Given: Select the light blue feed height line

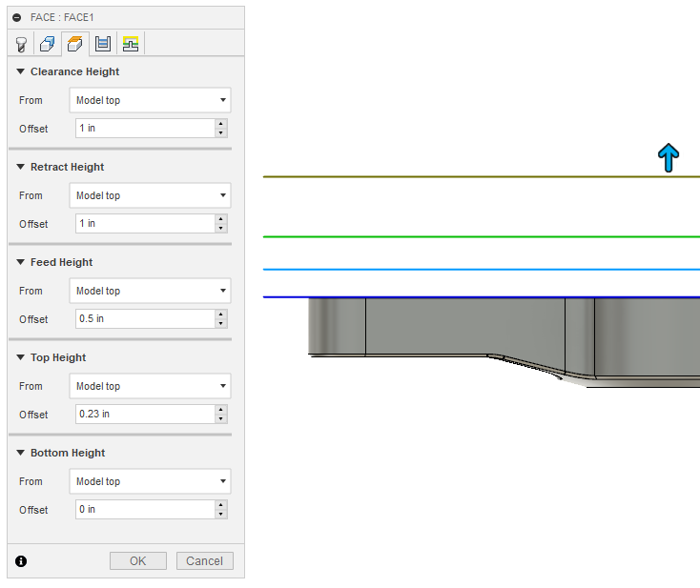Looking at the screenshot, I should click(x=482, y=269).
